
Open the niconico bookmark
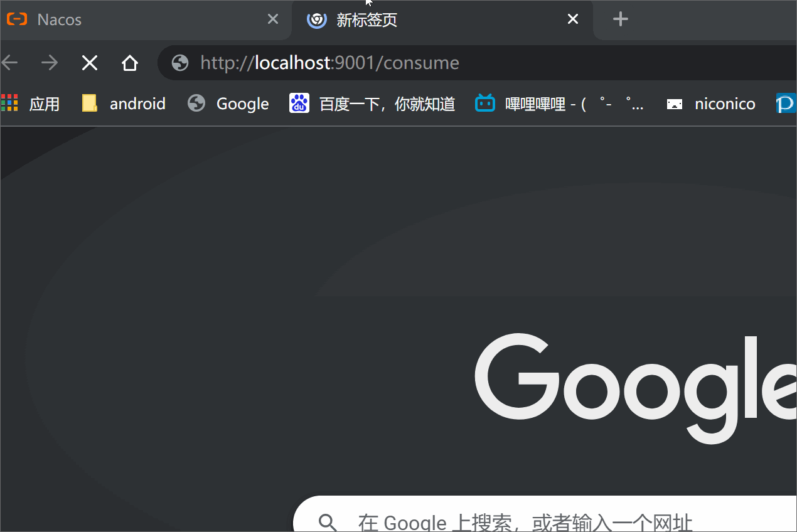710,104
